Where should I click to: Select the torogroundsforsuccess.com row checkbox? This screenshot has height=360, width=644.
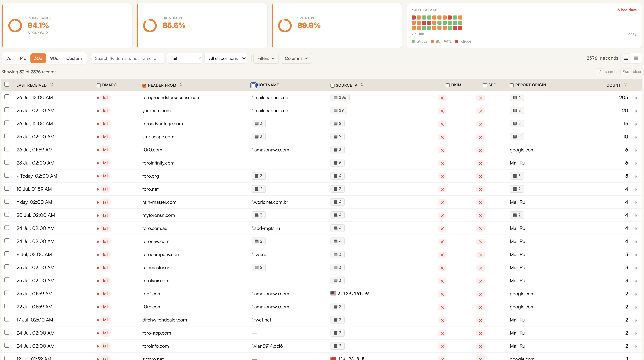pos(7,97)
